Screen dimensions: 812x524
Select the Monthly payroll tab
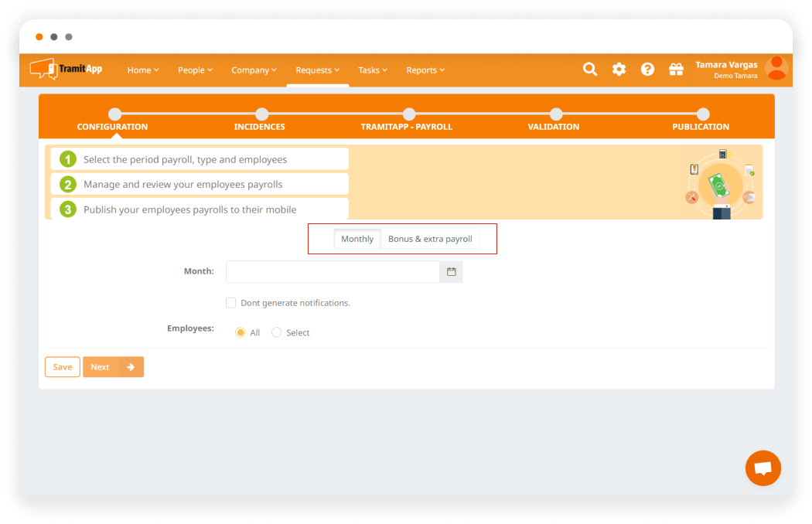[357, 239]
